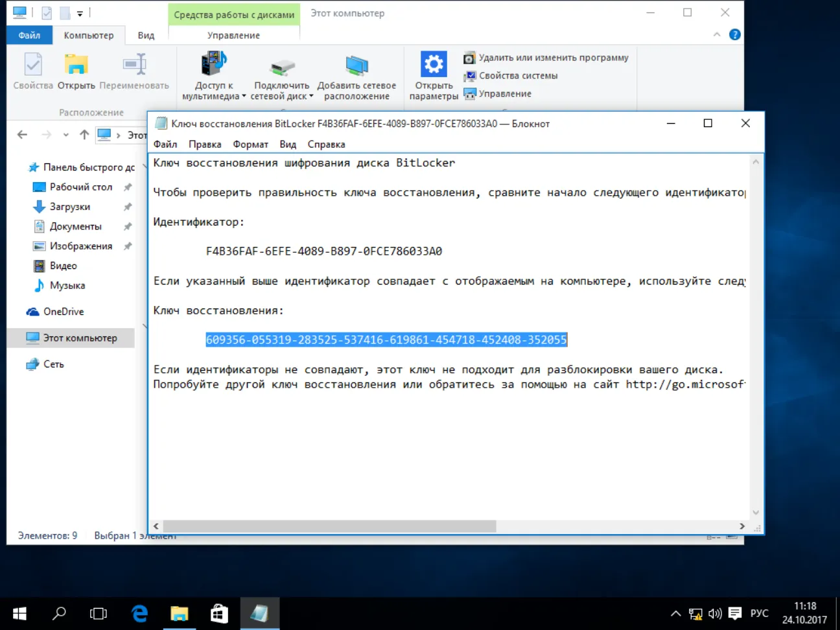Image resolution: width=840 pixels, height=630 pixels.
Task: Open the Управление disk tools tab
Action: 233,35
